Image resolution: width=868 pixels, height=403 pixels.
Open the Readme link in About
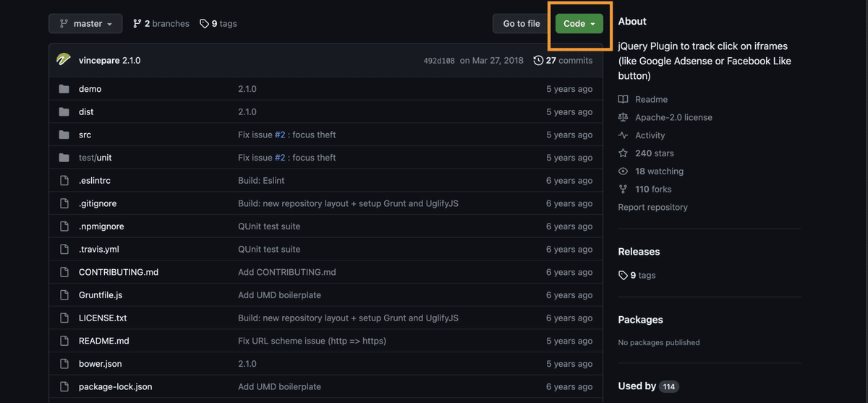pos(651,99)
